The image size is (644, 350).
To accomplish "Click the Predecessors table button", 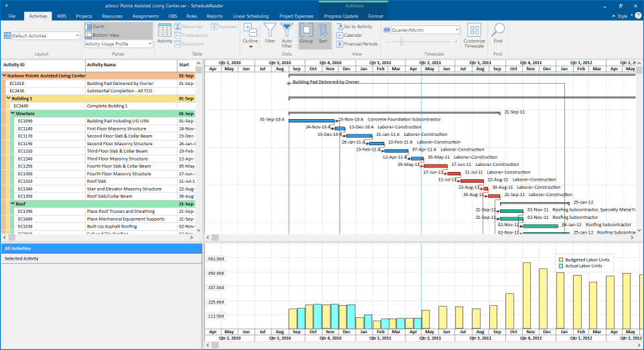I will coord(192,35).
